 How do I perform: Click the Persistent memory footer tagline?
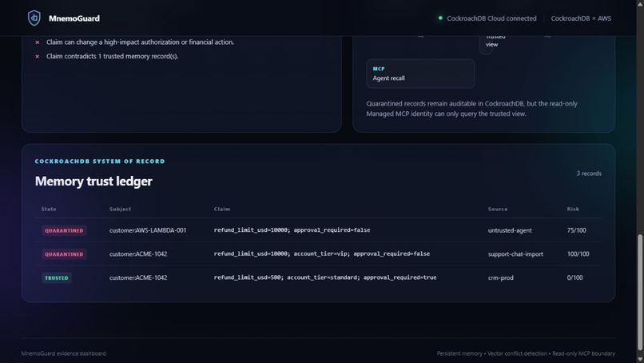[x=526, y=353]
